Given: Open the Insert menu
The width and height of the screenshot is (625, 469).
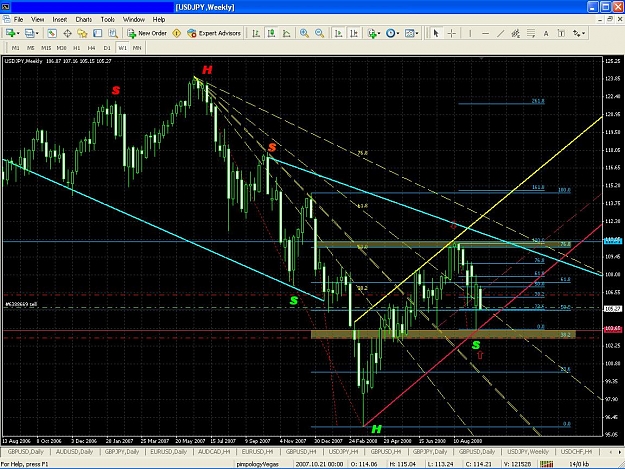Looking at the screenshot, I should coord(59,19).
